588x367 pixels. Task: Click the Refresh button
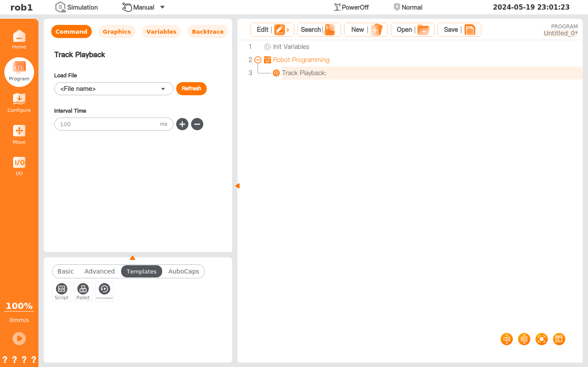[191, 89]
